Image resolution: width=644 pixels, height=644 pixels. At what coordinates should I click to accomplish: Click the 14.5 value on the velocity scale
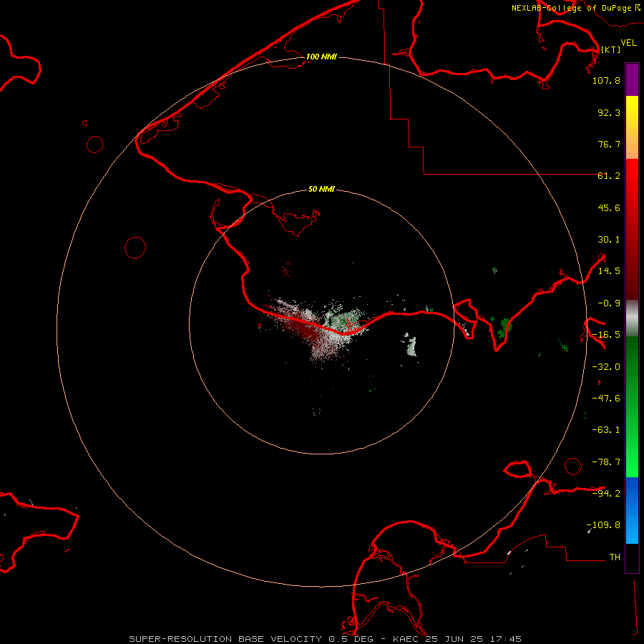[x=609, y=271]
